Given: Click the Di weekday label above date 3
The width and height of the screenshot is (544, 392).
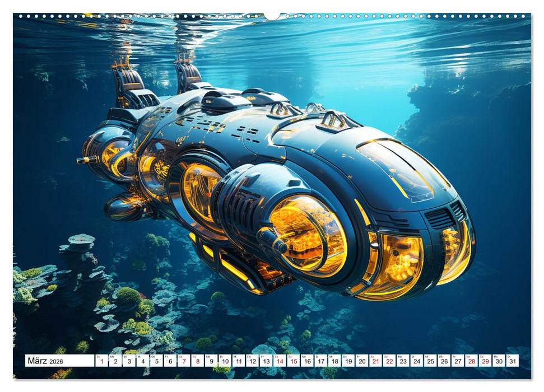Looking at the screenshot, I should pyautogui.click(x=125, y=356).
